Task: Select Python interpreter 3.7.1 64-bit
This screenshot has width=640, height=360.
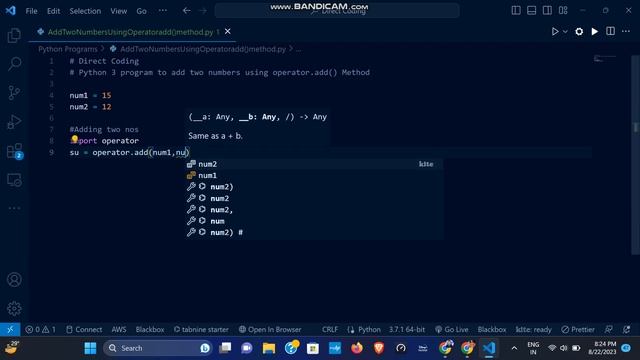Action: (x=407, y=329)
